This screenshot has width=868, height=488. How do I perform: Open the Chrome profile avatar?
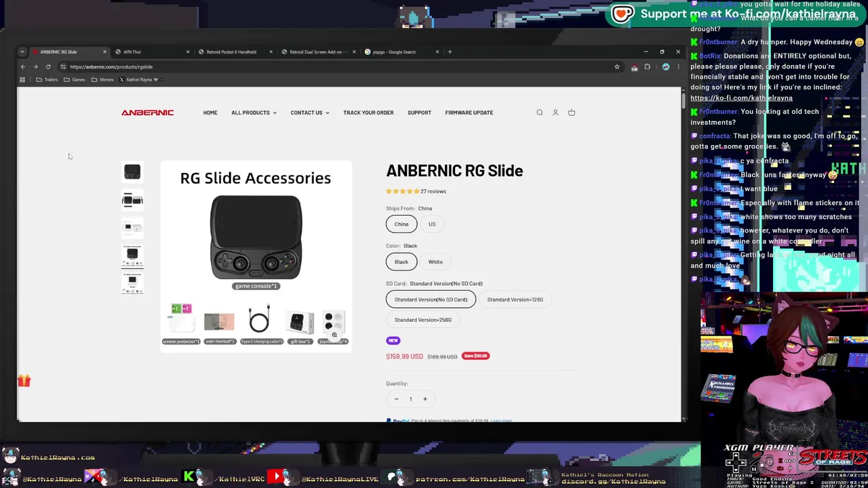pos(666,66)
